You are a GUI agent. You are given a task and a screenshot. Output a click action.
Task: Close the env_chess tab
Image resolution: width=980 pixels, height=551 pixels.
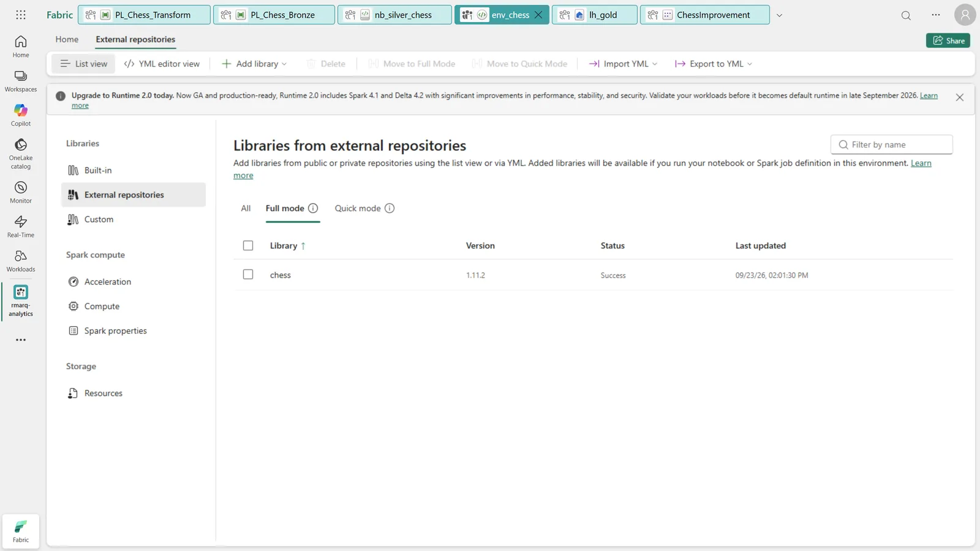click(x=538, y=15)
